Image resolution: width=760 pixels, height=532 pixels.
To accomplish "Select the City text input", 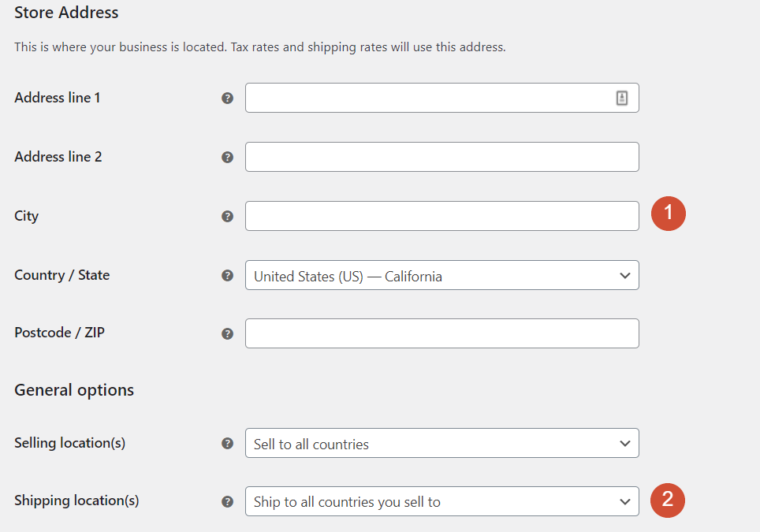I will tap(441, 216).
